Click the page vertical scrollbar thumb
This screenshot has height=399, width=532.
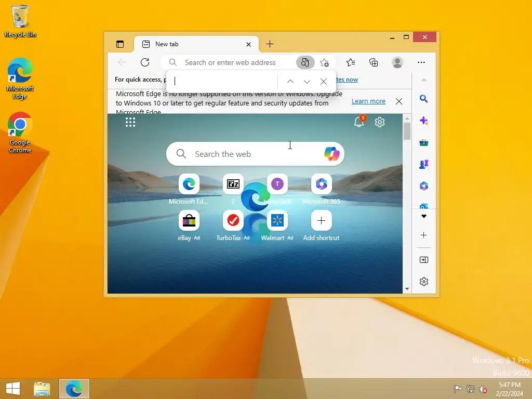[407, 131]
